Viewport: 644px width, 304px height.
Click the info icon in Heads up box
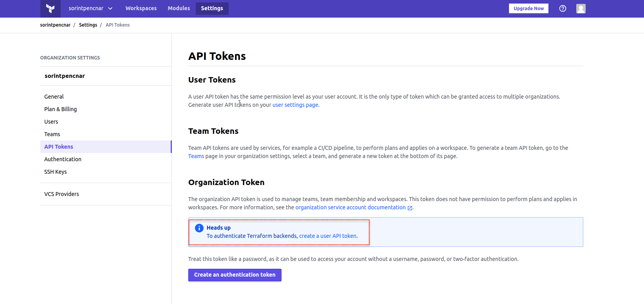pyautogui.click(x=199, y=228)
